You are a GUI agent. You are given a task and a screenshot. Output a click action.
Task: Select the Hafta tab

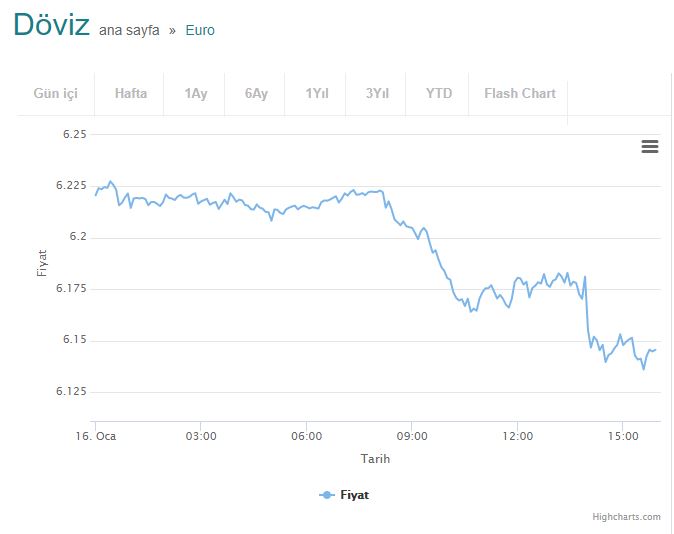tap(131, 93)
